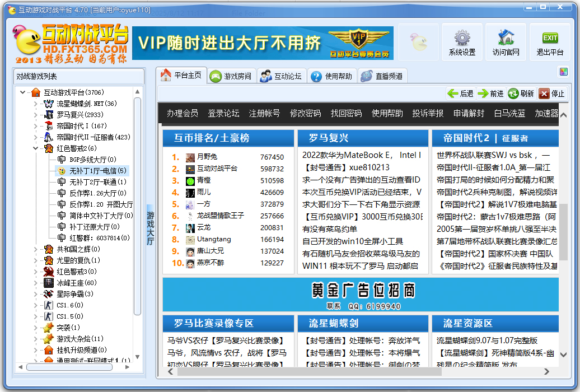The image size is (580, 392).
Task: Switch to 平台主页 tab
Action: point(181,75)
